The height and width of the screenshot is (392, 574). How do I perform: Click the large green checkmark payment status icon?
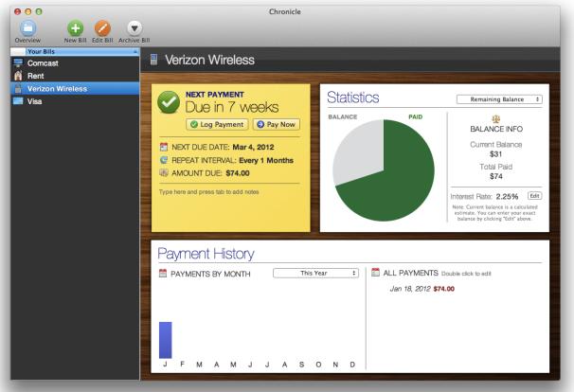click(x=169, y=102)
